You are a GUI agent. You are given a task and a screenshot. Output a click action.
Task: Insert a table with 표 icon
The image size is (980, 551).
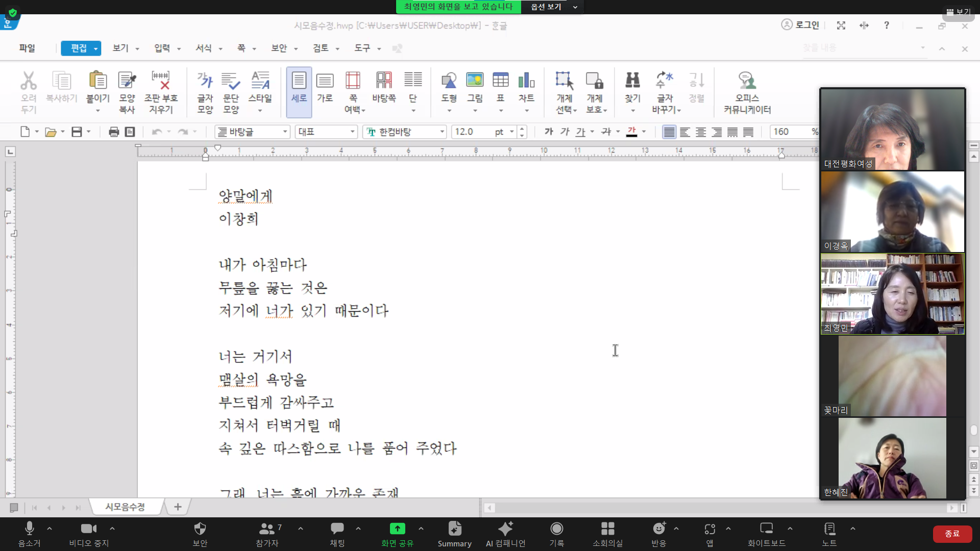500,81
